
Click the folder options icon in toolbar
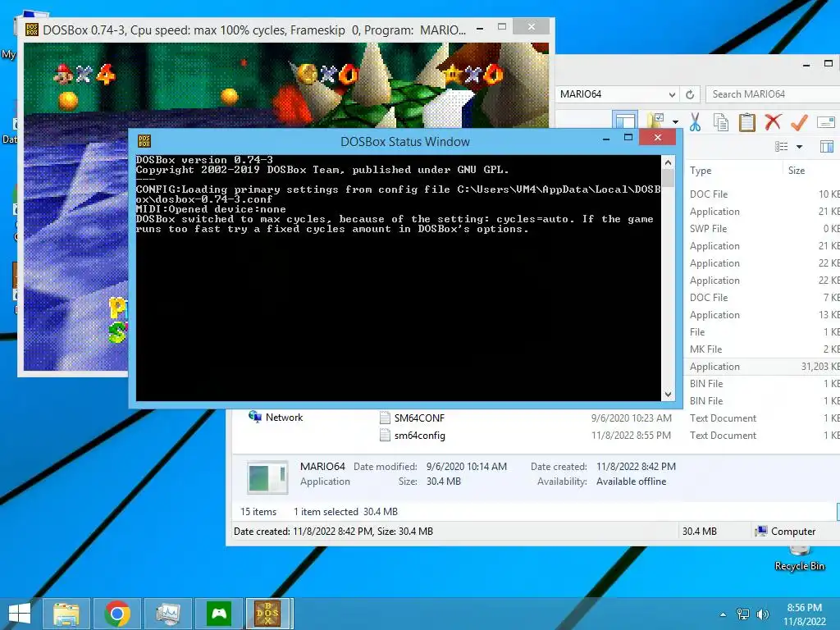click(655, 121)
